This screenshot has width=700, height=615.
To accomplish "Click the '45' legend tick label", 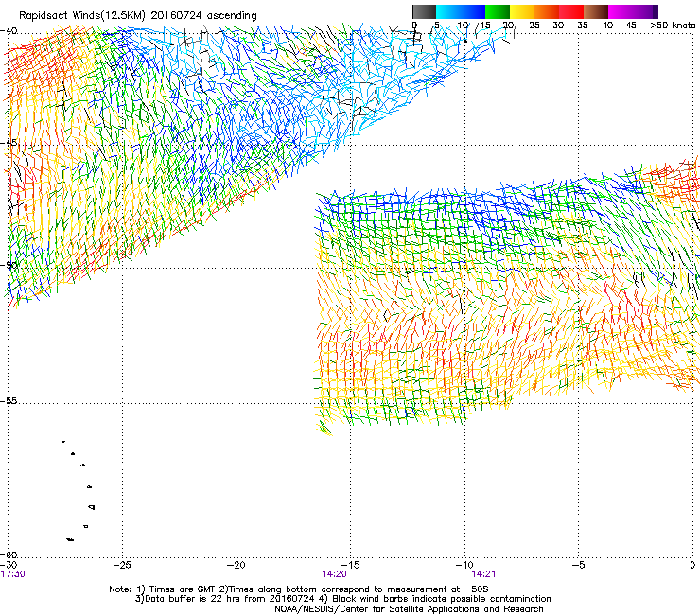I will (x=631, y=25).
